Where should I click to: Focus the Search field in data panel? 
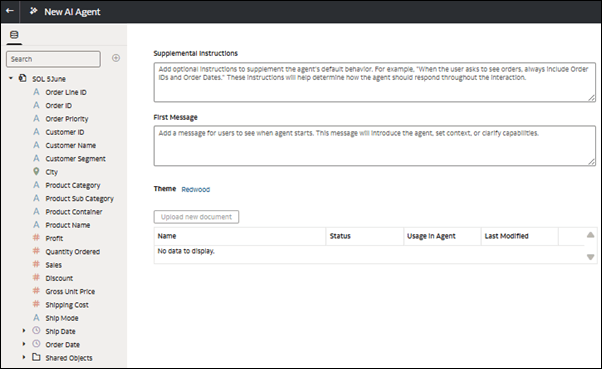tap(53, 59)
